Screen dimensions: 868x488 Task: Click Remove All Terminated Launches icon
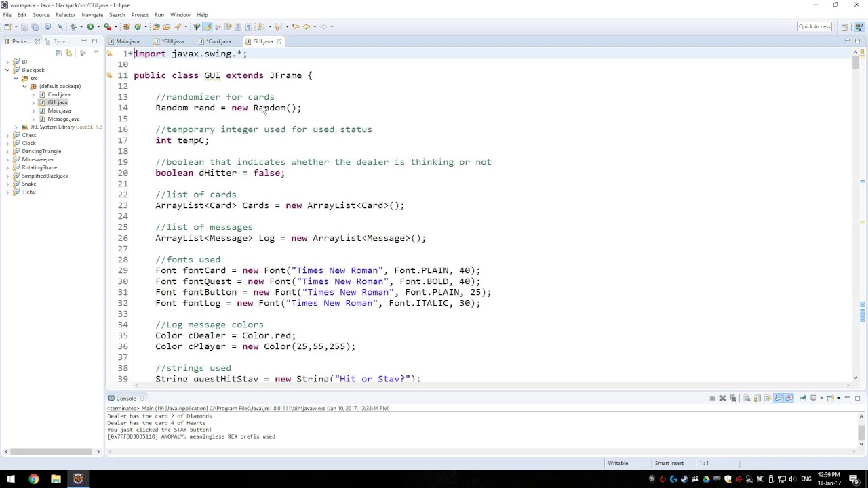[733, 398]
